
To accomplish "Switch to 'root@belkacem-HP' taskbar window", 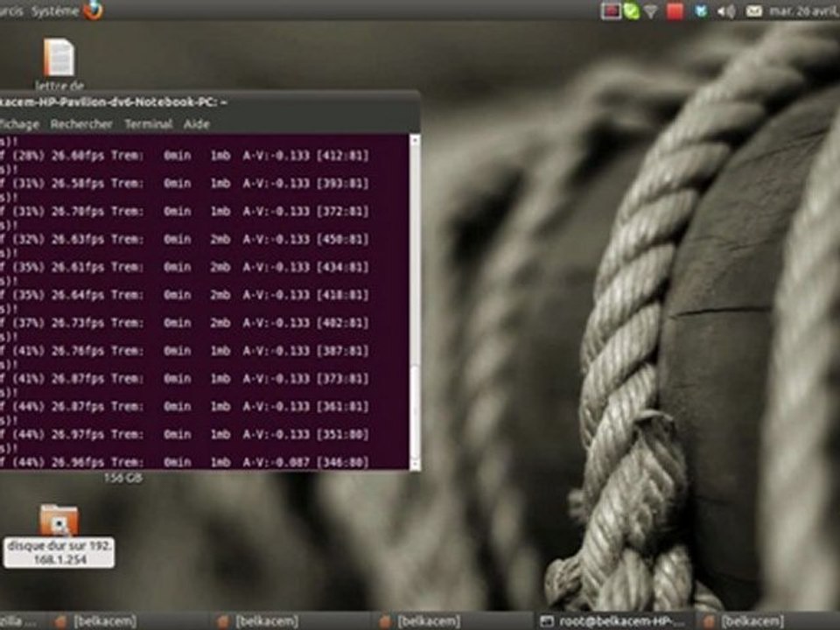I will tap(613, 621).
